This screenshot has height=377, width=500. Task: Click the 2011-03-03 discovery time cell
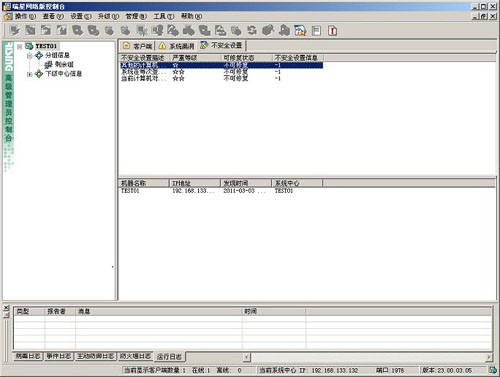[245, 191]
